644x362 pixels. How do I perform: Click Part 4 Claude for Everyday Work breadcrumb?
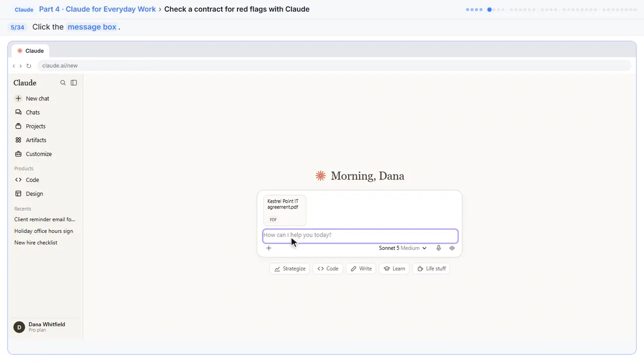click(x=98, y=9)
